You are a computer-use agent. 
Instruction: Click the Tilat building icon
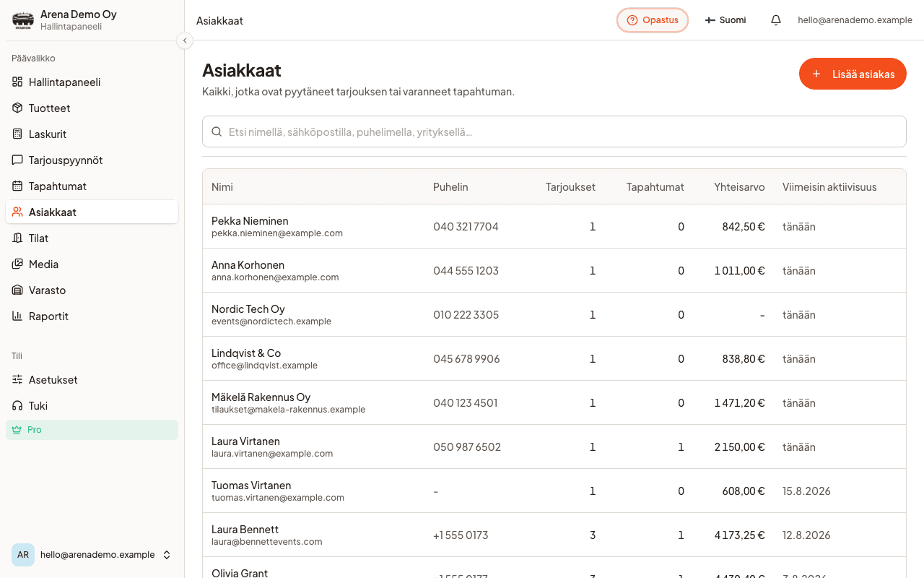tap(17, 238)
